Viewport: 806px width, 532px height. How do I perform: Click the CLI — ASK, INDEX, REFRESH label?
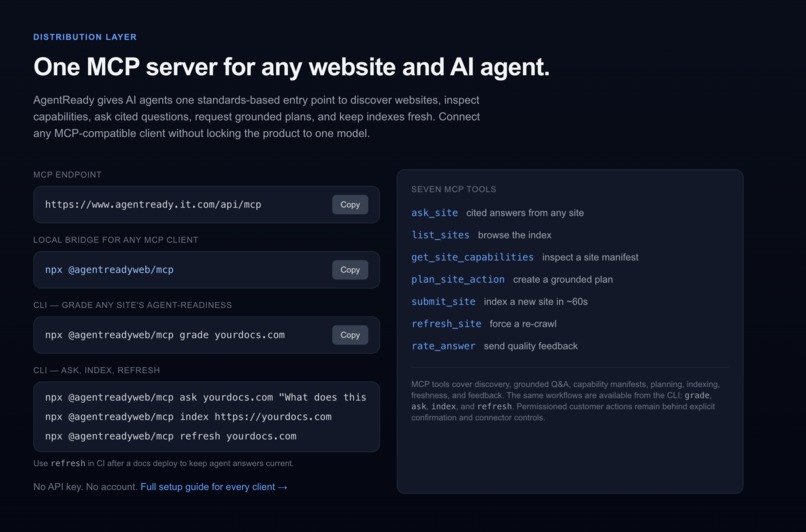coord(97,371)
